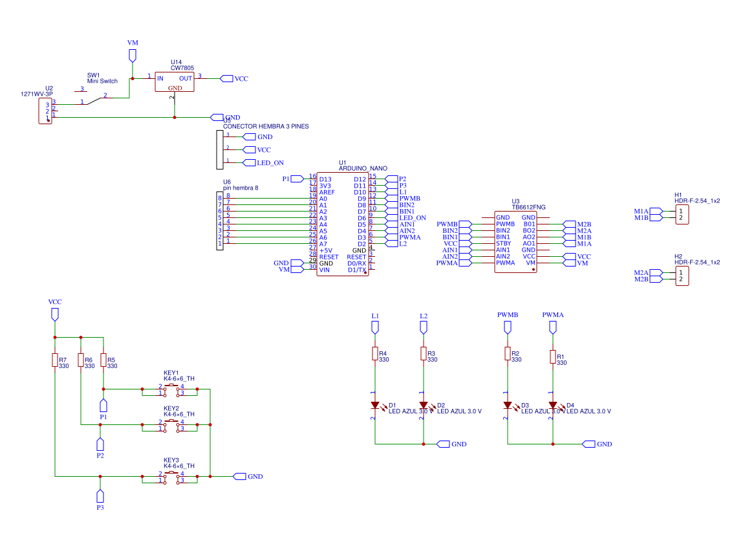Click the D0/RX pin label on the Arduino
Screen dimensions: 756x535
(357, 263)
